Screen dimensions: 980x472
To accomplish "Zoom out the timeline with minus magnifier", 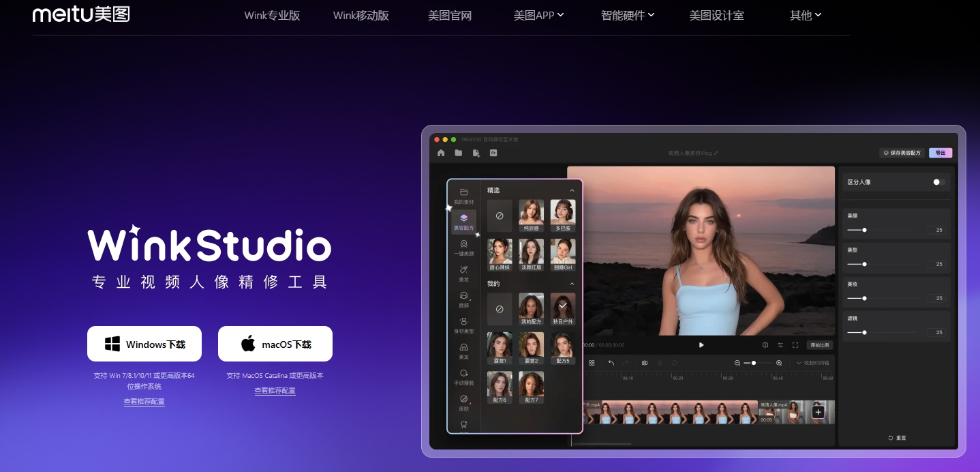I will (737, 363).
